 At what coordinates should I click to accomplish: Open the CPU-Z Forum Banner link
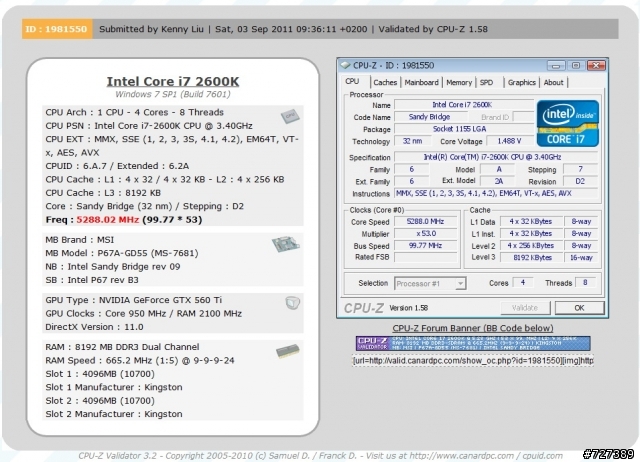pos(473,328)
